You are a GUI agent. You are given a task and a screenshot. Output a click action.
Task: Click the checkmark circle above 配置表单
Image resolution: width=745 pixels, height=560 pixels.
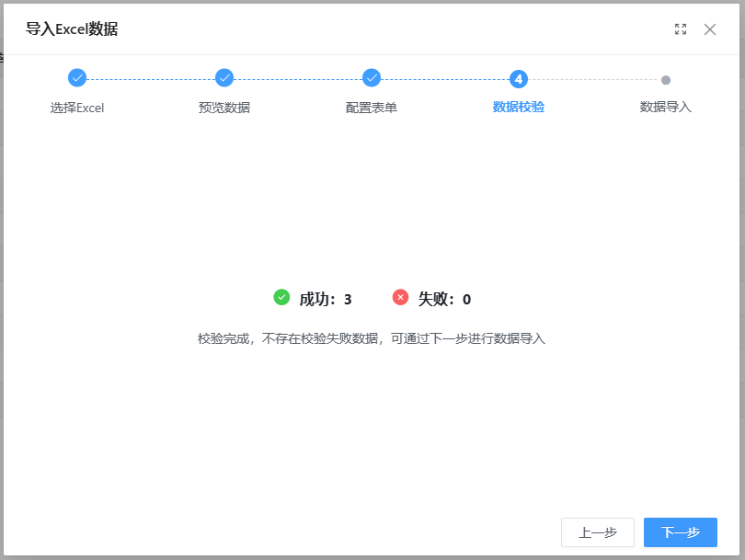pos(372,78)
